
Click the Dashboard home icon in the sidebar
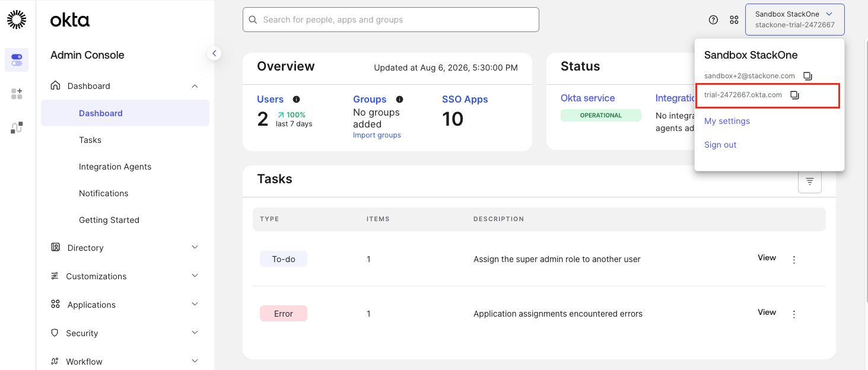click(x=56, y=85)
